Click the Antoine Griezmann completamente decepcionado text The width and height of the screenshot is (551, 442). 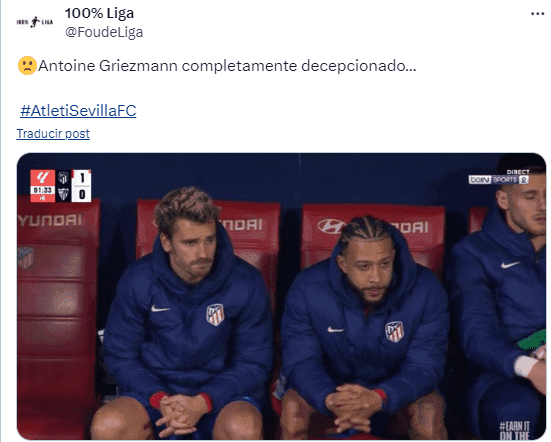click(x=227, y=66)
